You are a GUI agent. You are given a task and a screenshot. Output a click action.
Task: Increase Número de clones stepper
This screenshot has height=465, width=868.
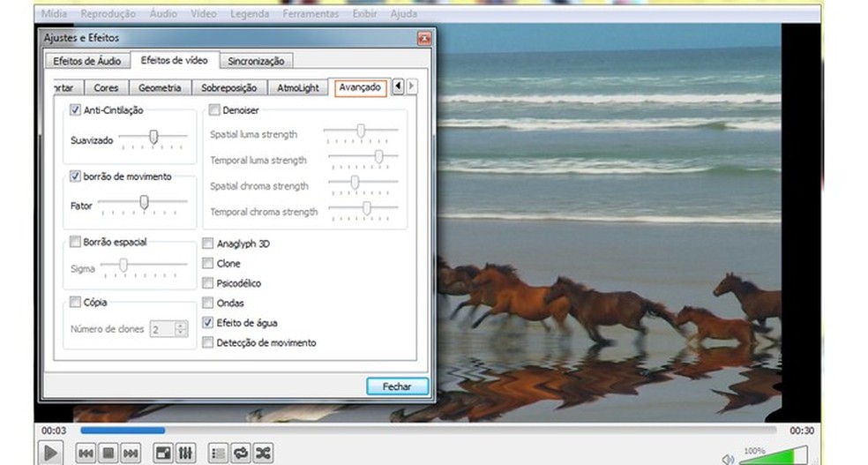coord(181,326)
